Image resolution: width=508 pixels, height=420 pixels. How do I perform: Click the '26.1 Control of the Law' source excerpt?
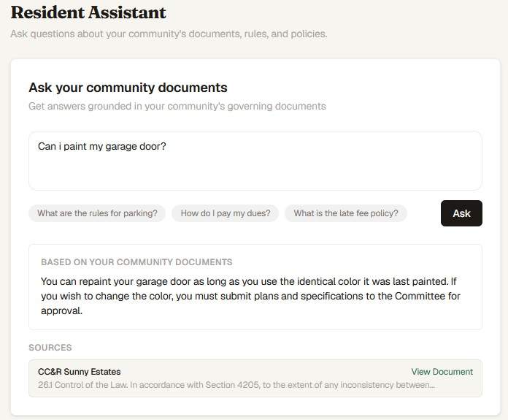(x=236, y=385)
